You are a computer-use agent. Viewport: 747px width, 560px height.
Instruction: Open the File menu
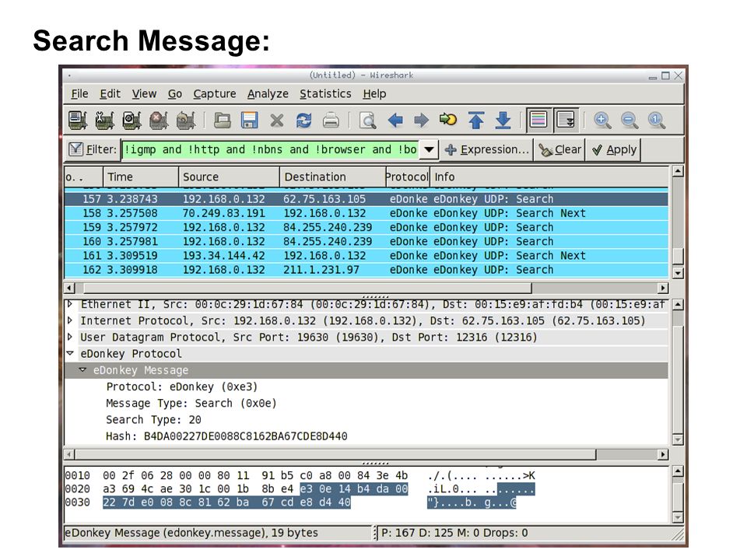coord(79,94)
